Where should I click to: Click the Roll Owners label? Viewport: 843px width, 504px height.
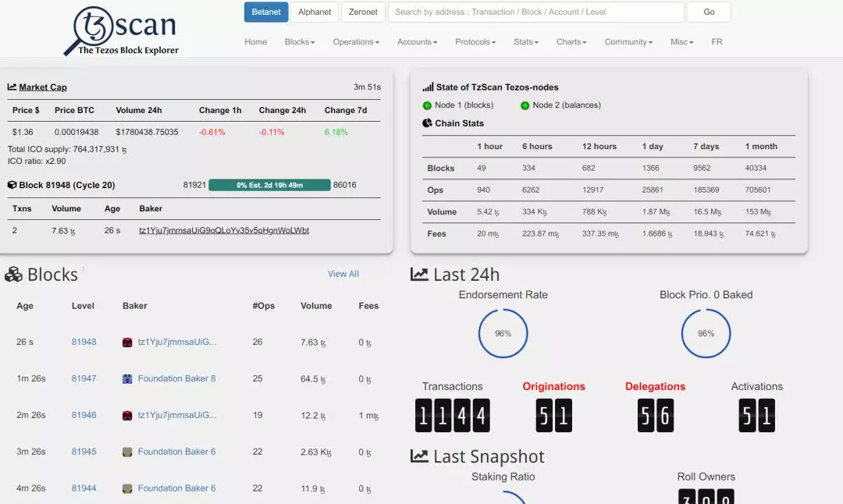click(x=706, y=477)
